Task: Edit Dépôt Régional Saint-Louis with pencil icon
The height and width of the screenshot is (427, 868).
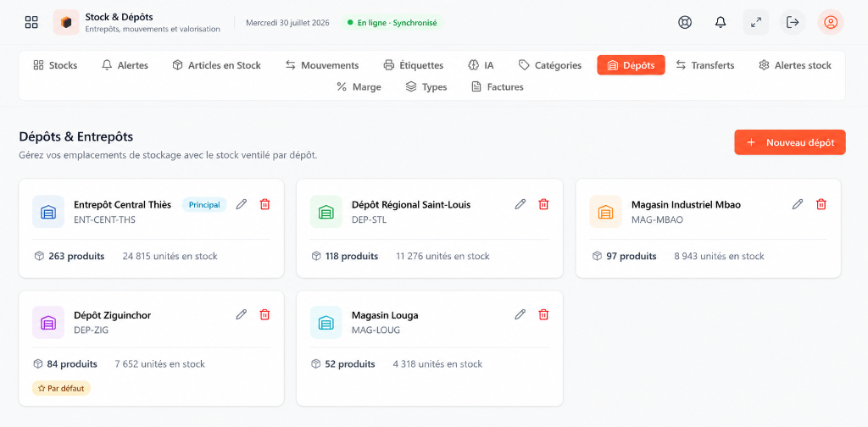Action: 520,205
